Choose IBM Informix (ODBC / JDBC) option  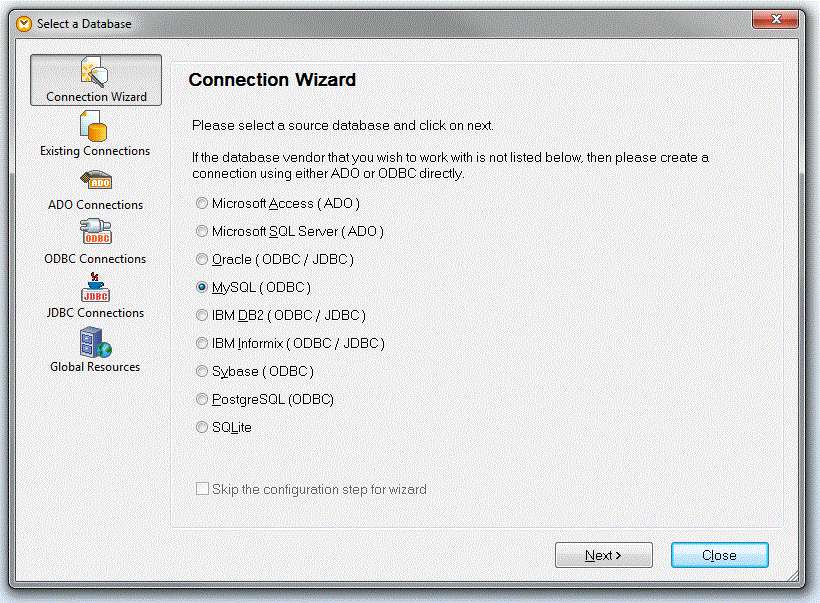[x=202, y=343]
